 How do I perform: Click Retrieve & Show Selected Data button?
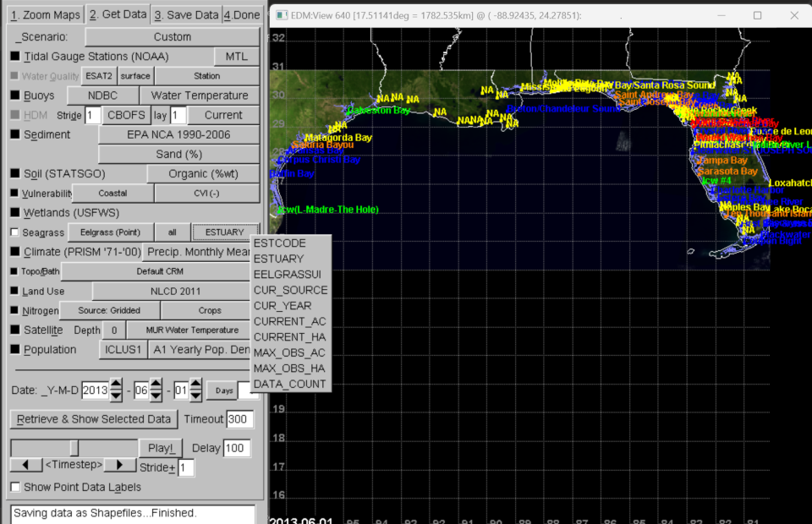click(x=94, y=419)
